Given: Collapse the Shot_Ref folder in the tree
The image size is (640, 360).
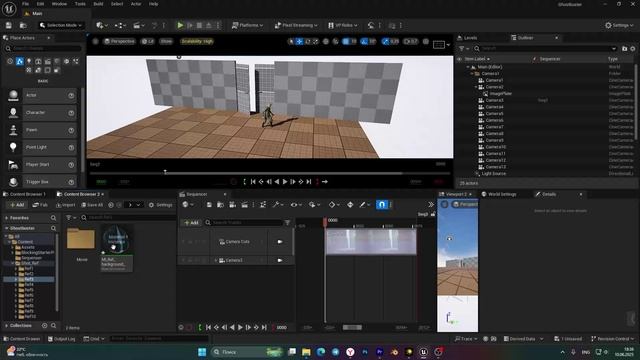Looking at the screenshot, I should 13,263.
